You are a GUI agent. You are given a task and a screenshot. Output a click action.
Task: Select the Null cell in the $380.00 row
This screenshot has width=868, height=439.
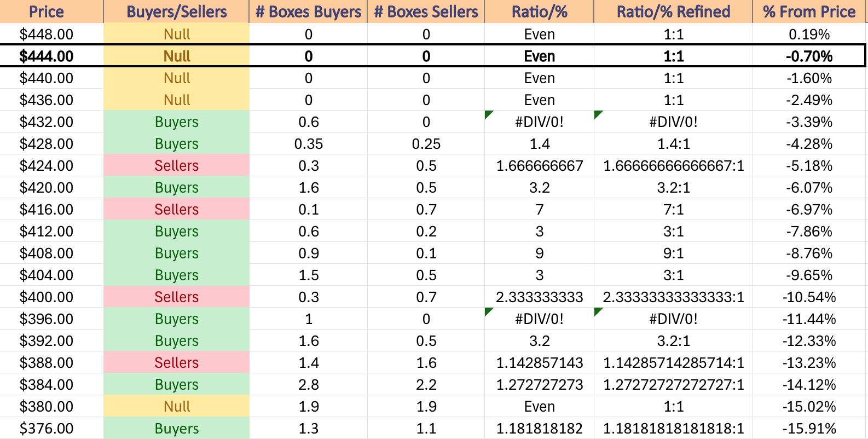[176, 406]
